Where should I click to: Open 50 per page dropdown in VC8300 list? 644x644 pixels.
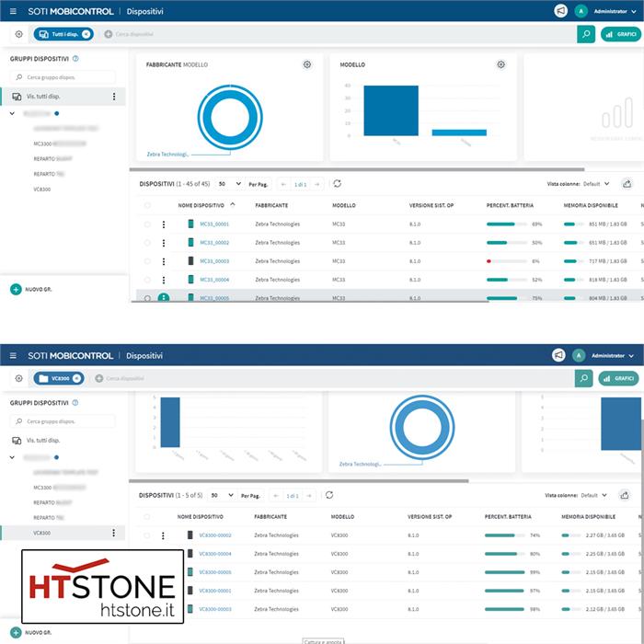(222, 495)
